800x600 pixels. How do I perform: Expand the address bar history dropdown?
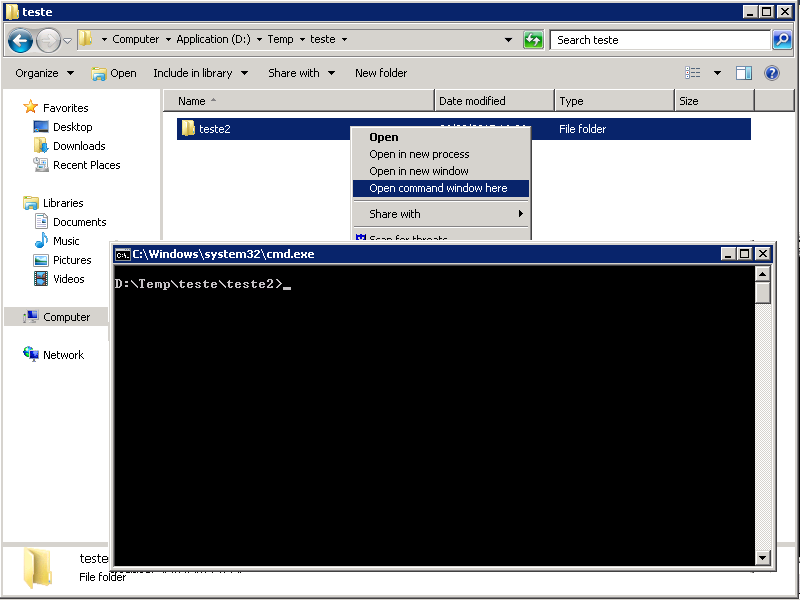coord(509,40)
